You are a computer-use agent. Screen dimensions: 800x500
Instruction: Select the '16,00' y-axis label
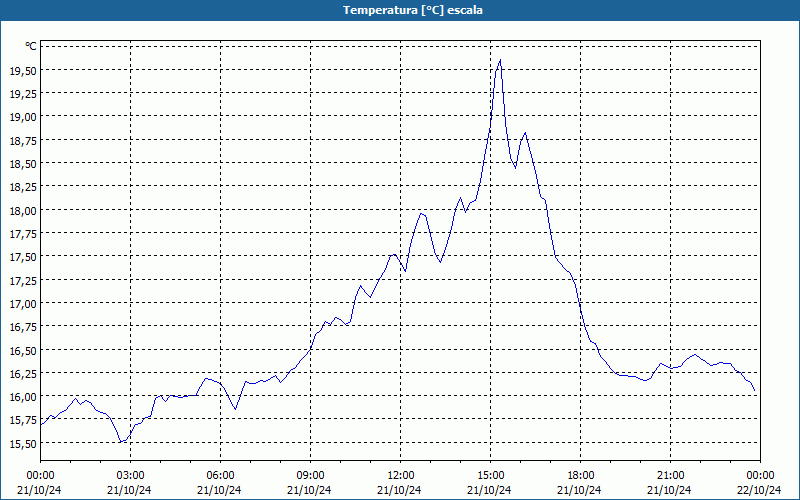[x=23, y=396]
